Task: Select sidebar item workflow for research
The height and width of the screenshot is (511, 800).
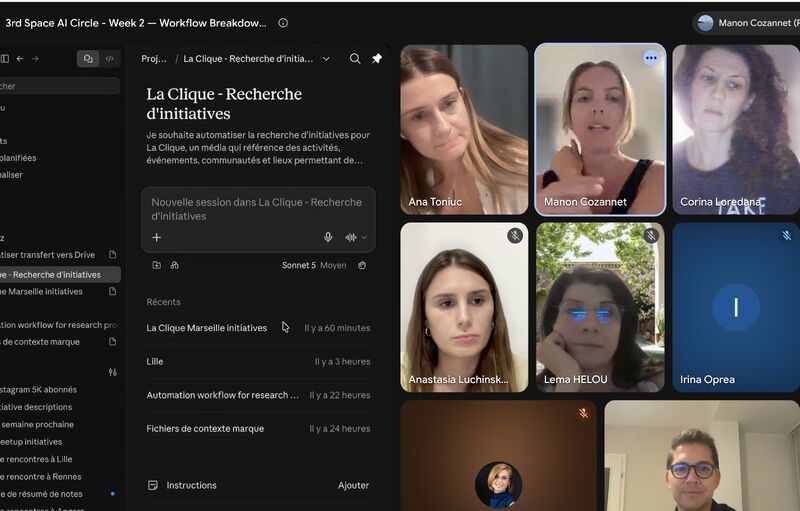Action: [x=59, y=325]
